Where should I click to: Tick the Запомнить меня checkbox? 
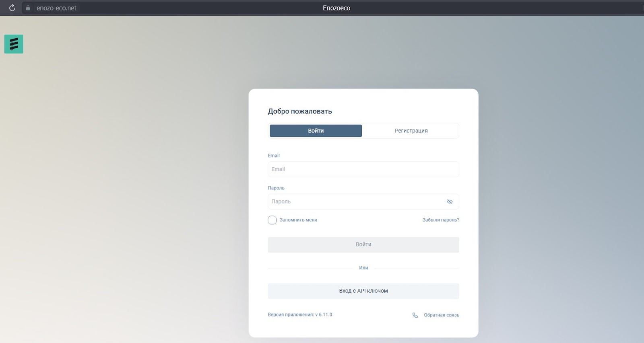pyautogui.click(x=272, y=220)
